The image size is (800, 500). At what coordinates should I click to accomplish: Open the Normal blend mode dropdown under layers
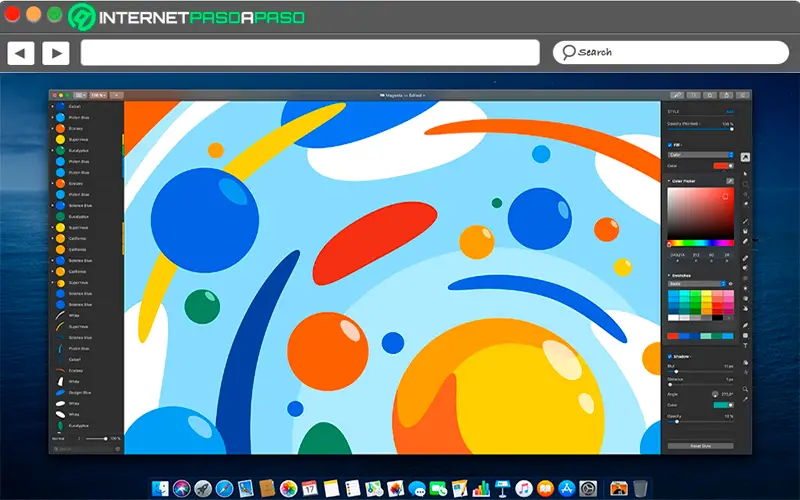point(64,438)
